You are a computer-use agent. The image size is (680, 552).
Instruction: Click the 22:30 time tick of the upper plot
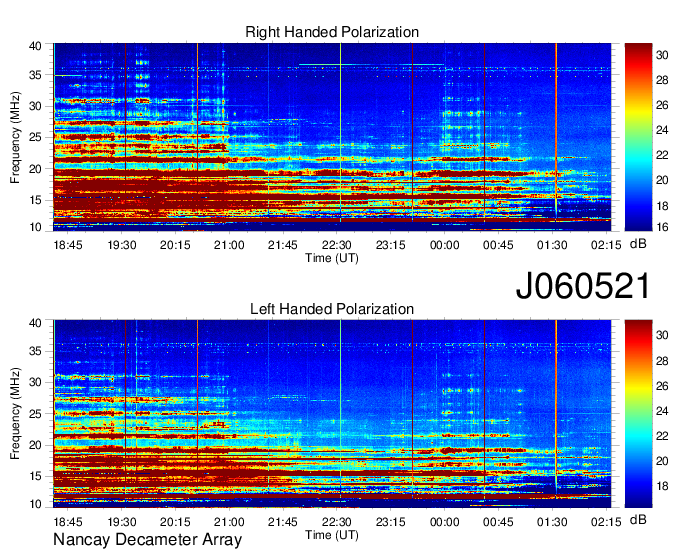pyautogui.click(x=337, y=245)
